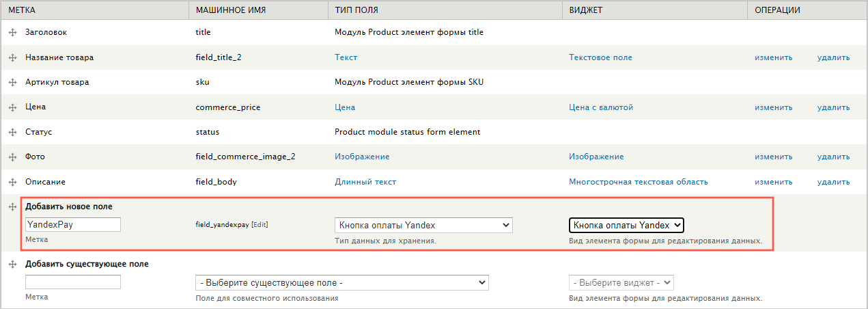Click the YandexPay label input field
Viewport: 868px width, 309px height.
[73, 224]
